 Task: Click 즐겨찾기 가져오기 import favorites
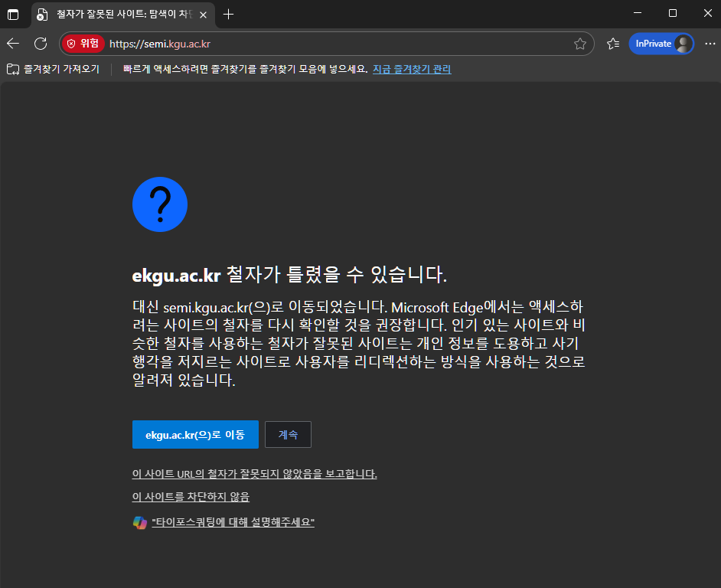[x=54, y=69]
